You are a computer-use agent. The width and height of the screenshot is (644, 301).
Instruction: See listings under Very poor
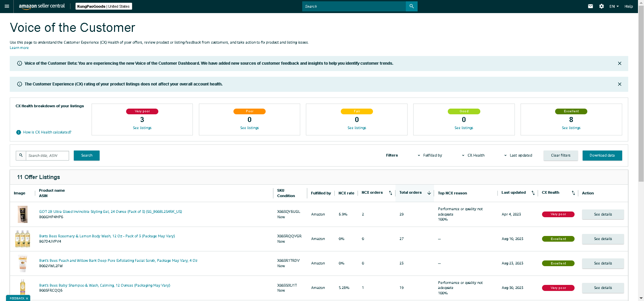tap(142, 128)
